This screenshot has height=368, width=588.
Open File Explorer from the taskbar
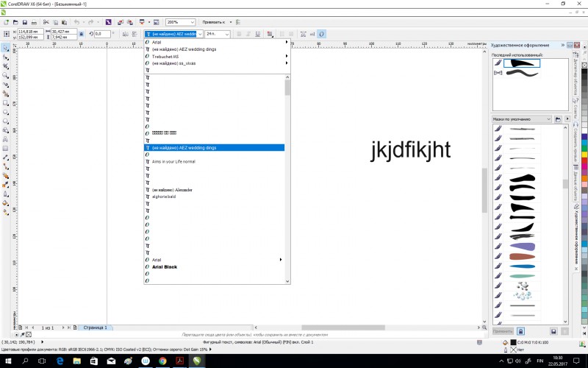pos(77,361)
